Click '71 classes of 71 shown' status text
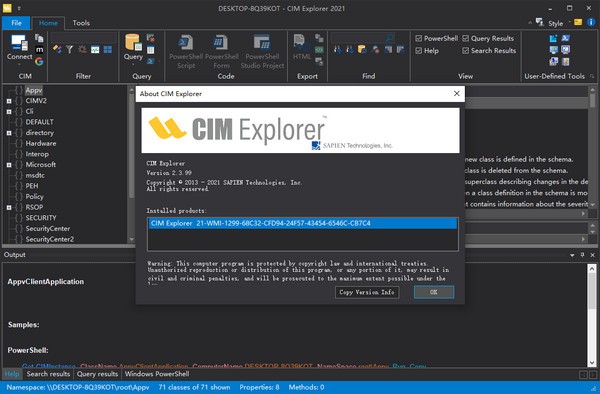The image size is (600, 394). click(194, 387)
